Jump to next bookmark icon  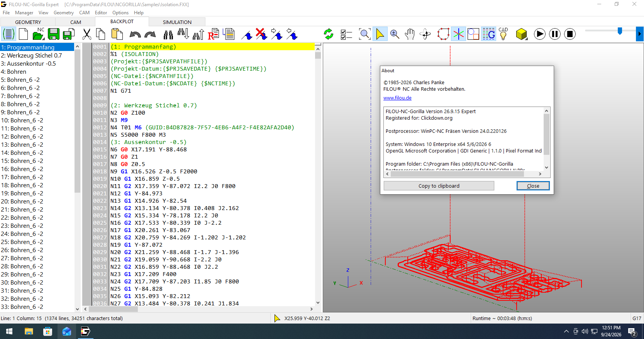tap(276, 34)
